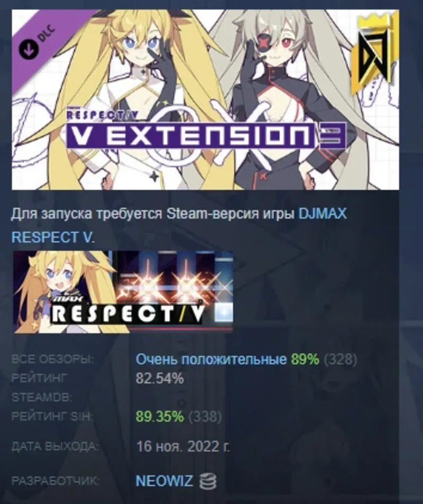
Task: Click the (328) review count
Action: [341, 359]
